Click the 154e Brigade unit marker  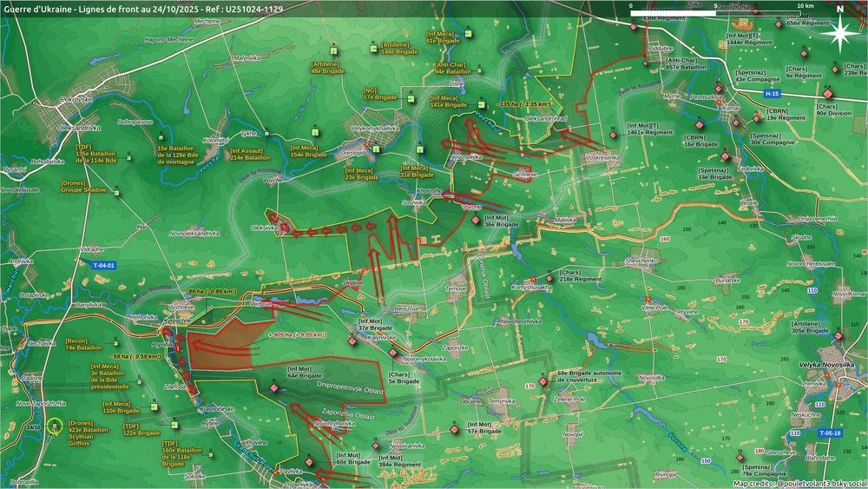click(x=315, y=132)
